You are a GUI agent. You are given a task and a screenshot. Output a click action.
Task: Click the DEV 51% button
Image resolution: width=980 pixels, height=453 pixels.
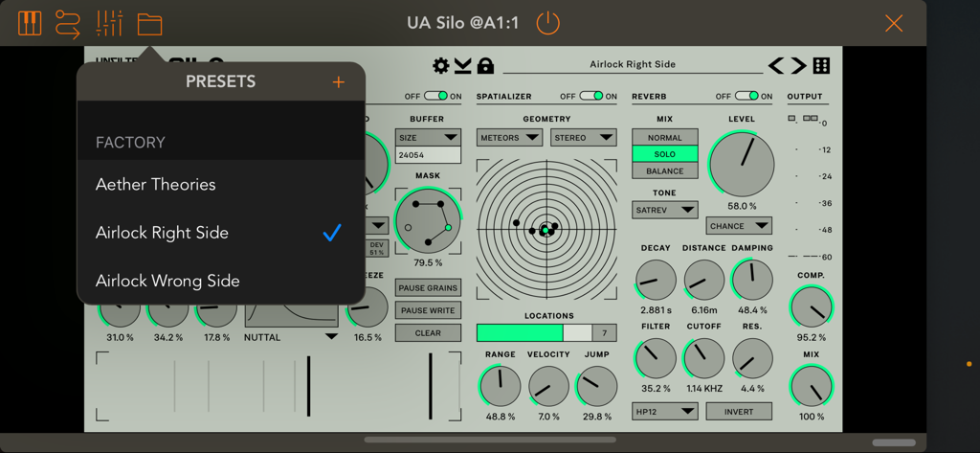(x=377, y=248)
